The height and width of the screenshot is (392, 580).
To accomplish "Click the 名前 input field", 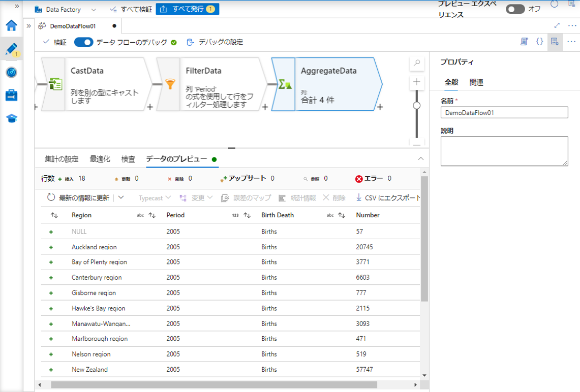I will [504, 113].
